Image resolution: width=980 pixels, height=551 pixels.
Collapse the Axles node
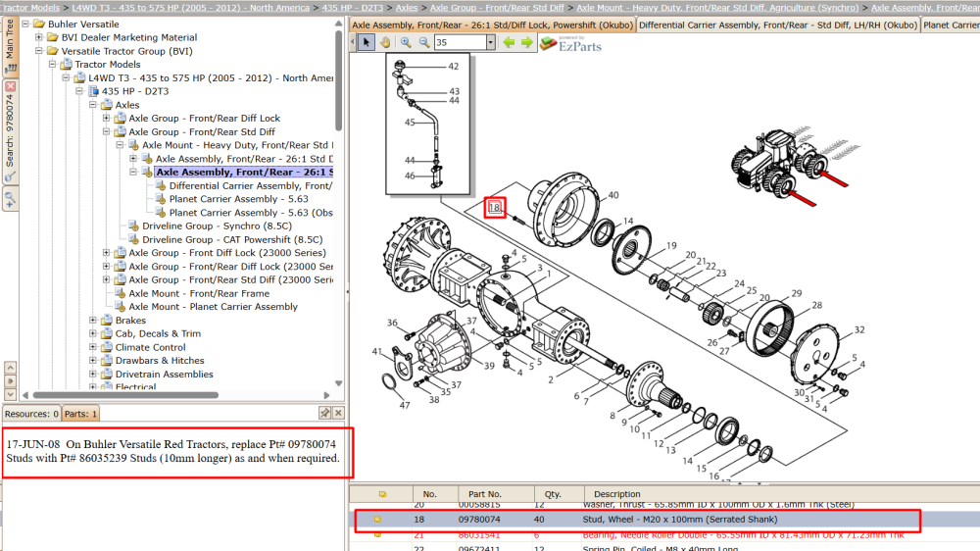point(92,105)
